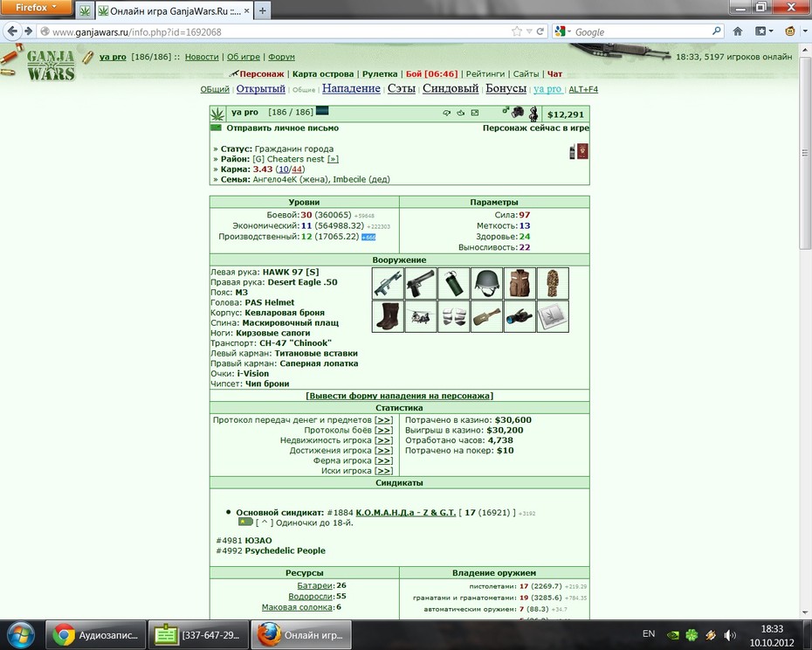Open battle protocols [>>] link

(383, 430)
